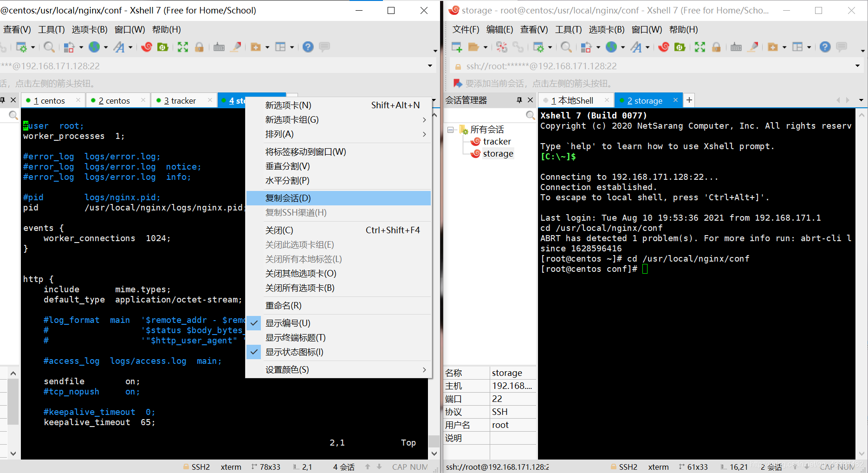Open 选项卡(B) menu in right window
This screenshot has width=868, height=473.
pos(606,30)
